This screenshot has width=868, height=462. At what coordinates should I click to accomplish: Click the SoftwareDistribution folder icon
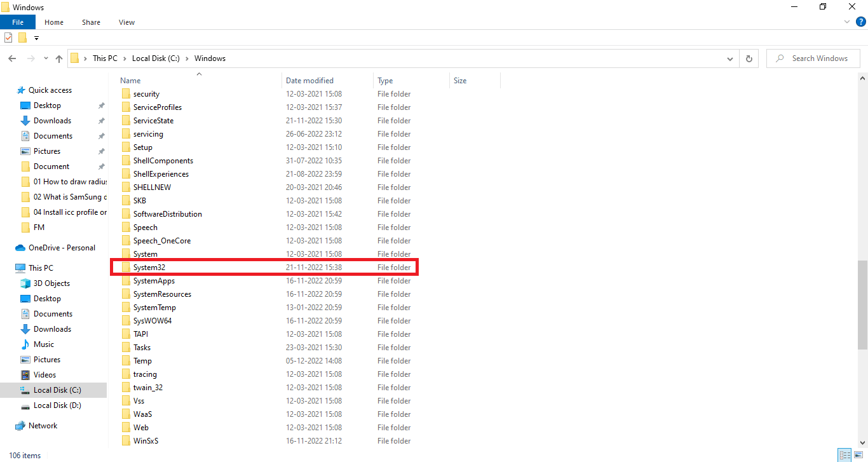coord(126,214)
